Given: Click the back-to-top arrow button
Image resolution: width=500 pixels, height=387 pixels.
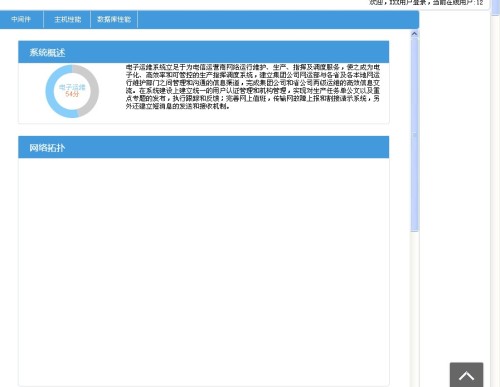Looking at the screenshot, I should 466,375.
